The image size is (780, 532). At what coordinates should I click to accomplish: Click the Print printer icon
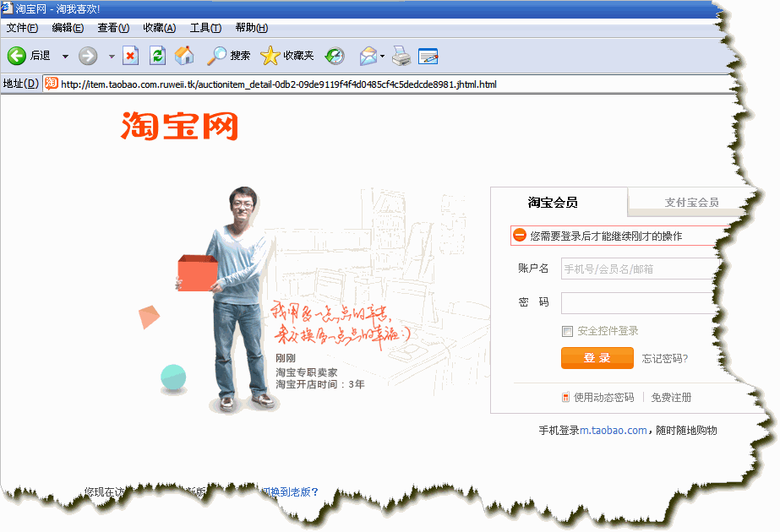401,56
